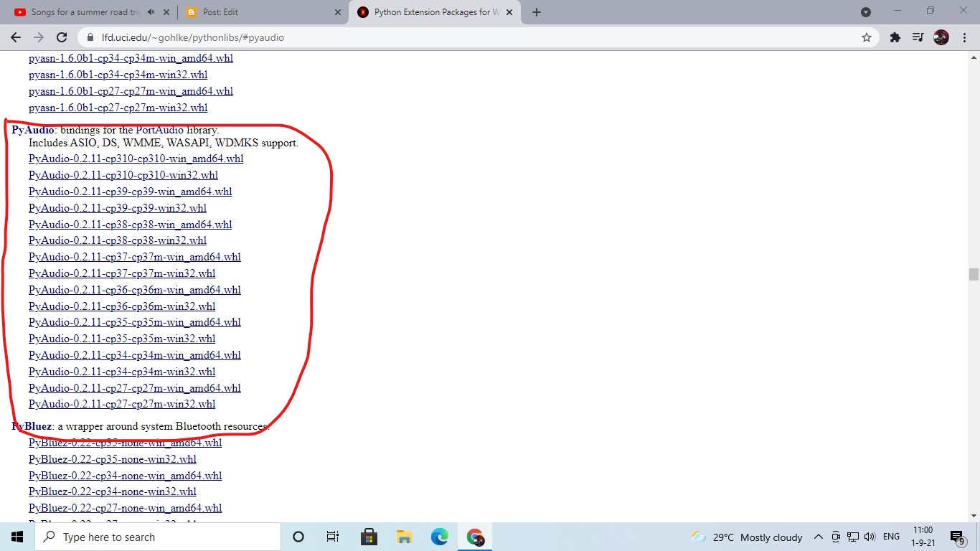Click the address bar URL field
Viewport: 980px width, 551px height.
pyautogui.click(x=473, y=37)
